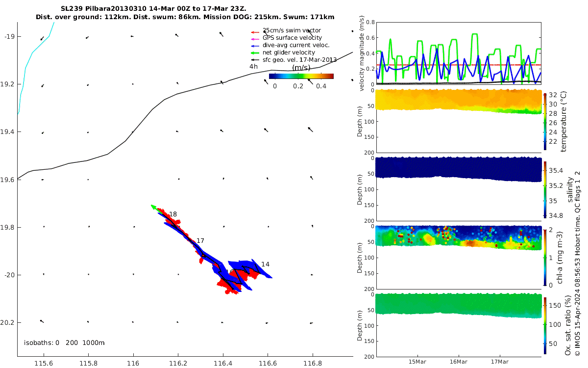Click the day '14' marker on the glider track
588x368 pixels.
pyautogui.click(x=265, y=264)
